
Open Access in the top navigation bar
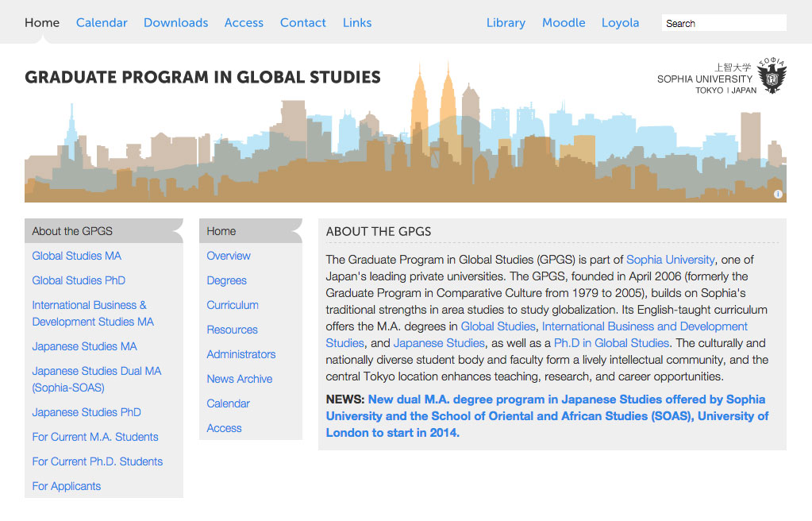click(x=244, y=23)
